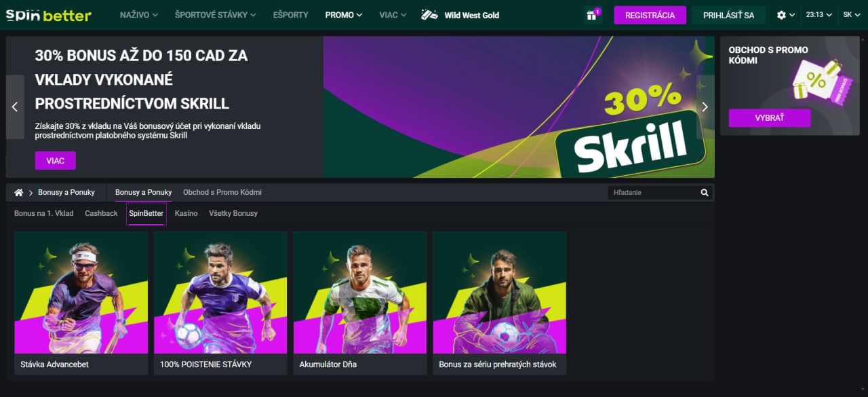Screen dimensions: 868x397
Task: Expand the NAŽIVO menu
Action: [139, 15]
